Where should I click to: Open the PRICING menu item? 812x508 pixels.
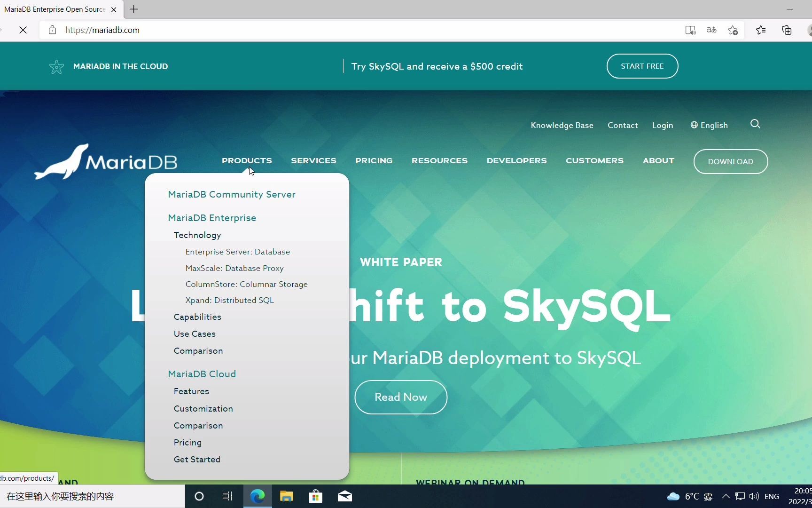(374, 160)
